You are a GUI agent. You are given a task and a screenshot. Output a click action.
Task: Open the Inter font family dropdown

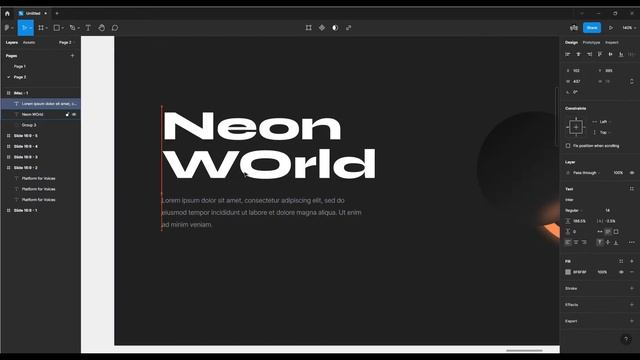click(570, 200)
